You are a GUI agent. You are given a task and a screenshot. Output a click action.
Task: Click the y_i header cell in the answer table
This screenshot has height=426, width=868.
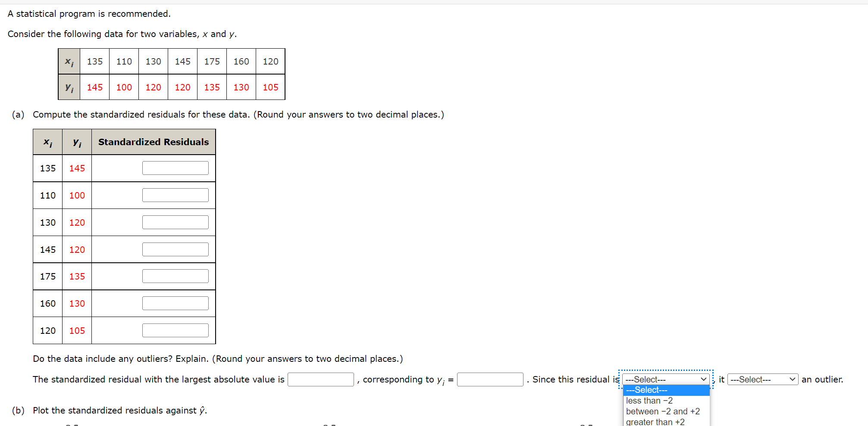[x=76, y=142]
